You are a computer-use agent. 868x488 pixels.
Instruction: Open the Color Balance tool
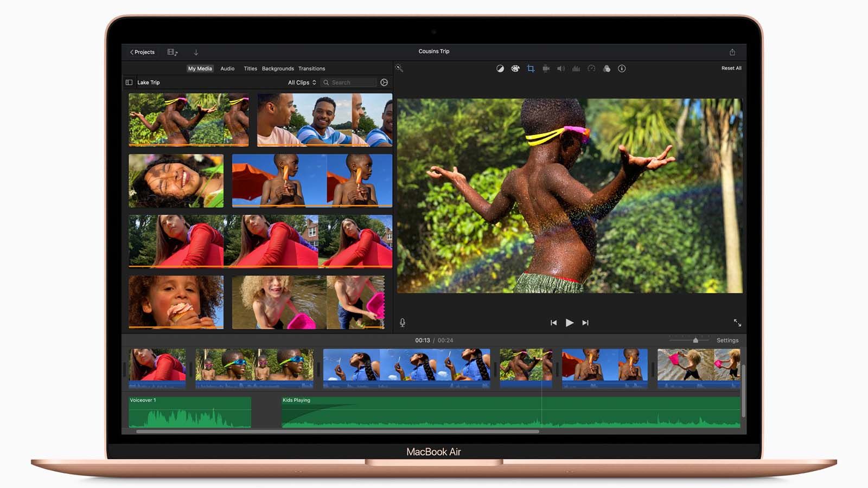click(x=500, y=68)
